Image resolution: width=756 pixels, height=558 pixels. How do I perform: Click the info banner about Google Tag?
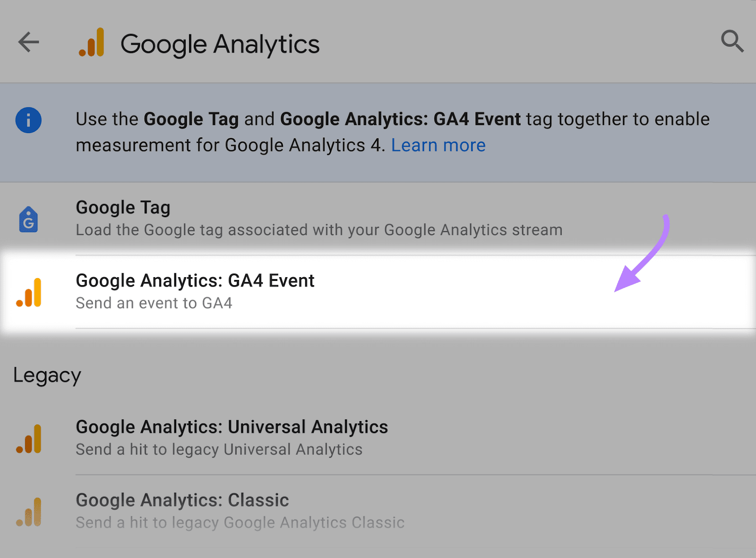(392, 132)
